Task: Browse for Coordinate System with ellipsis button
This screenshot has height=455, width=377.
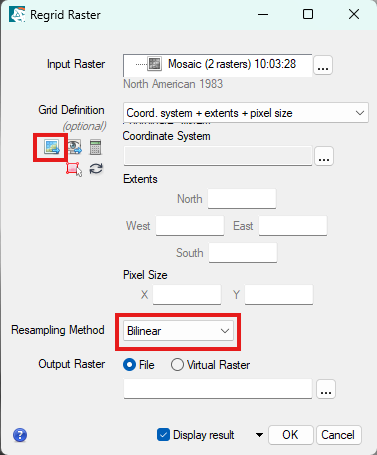Action: [x=324, y=156]
